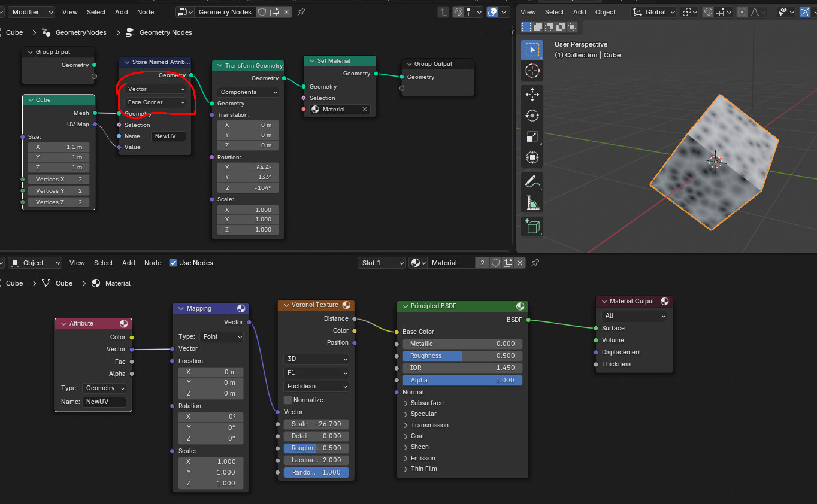Enable Normalize in Voronoi Texture node
This screenshot has width=817, height=504.
pyautogui.click(x=288, y=400)
